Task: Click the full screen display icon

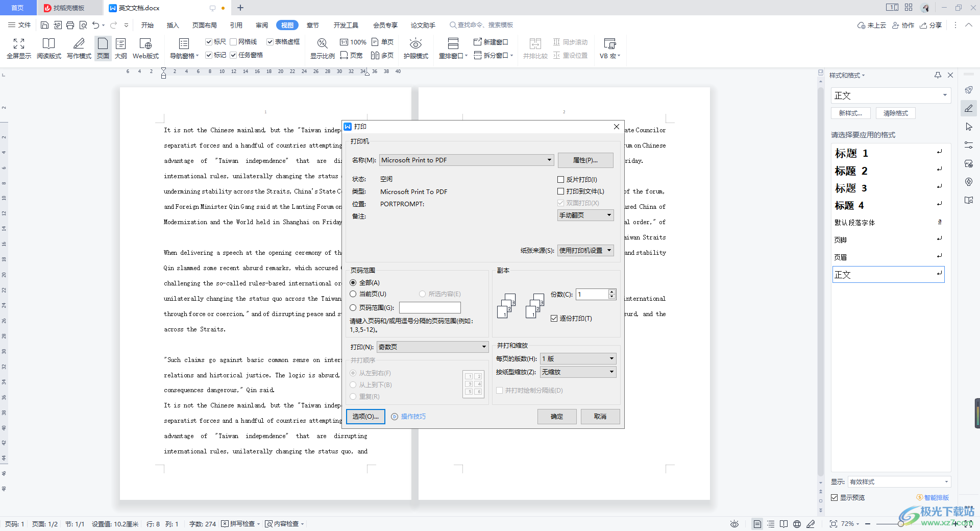Action: pyautogui.click(x=19, y=44)
